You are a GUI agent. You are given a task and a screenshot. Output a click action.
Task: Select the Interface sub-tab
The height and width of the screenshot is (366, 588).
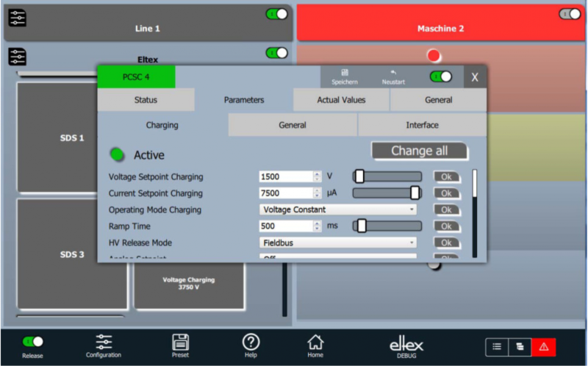coord(422,125)
